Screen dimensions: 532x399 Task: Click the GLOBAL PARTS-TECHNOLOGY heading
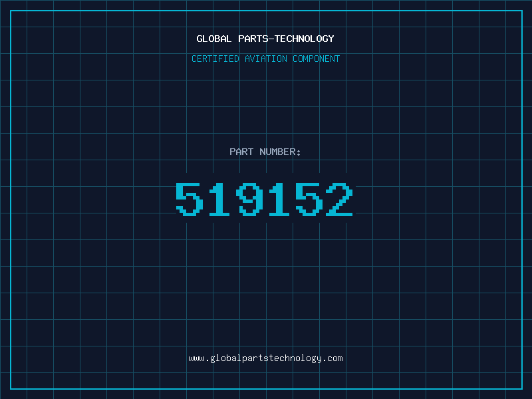tap(265, 39)
